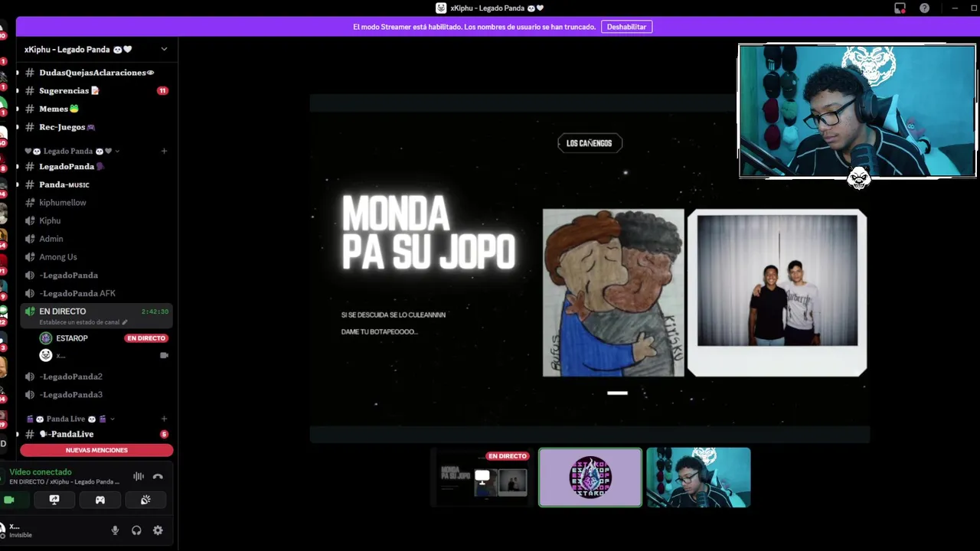Click the polaroid photo of two men

tap(777, 293)
